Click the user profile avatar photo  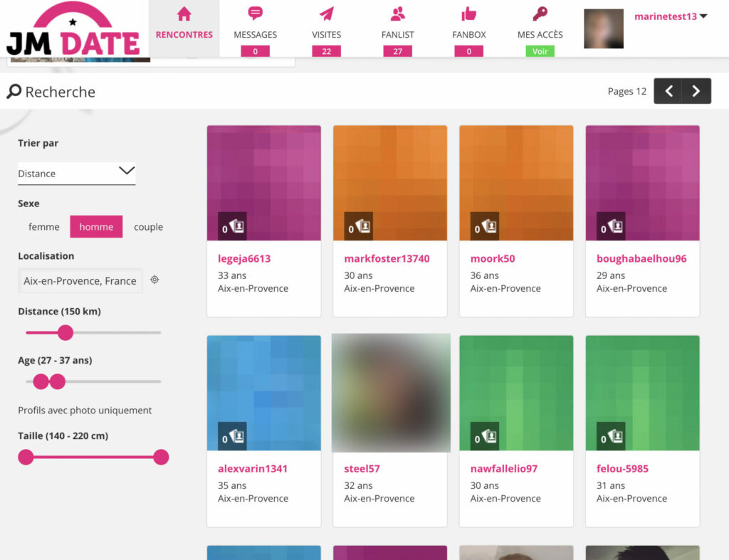click(x=604, y=28)
